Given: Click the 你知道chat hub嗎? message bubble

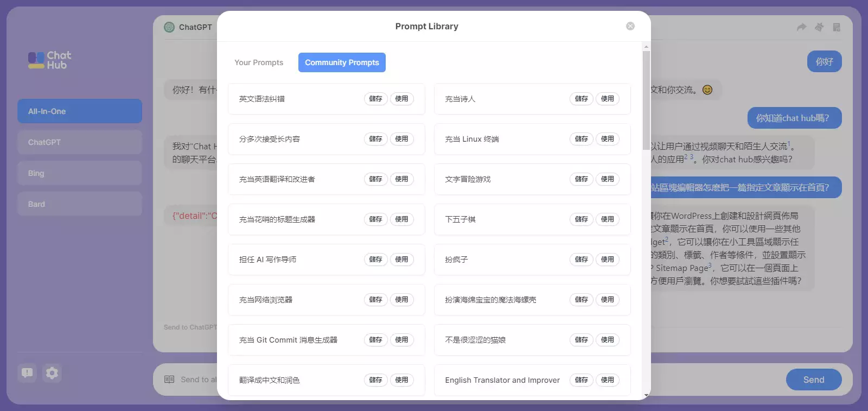Looking at the screenshot, I should click(x=795, y=118).
